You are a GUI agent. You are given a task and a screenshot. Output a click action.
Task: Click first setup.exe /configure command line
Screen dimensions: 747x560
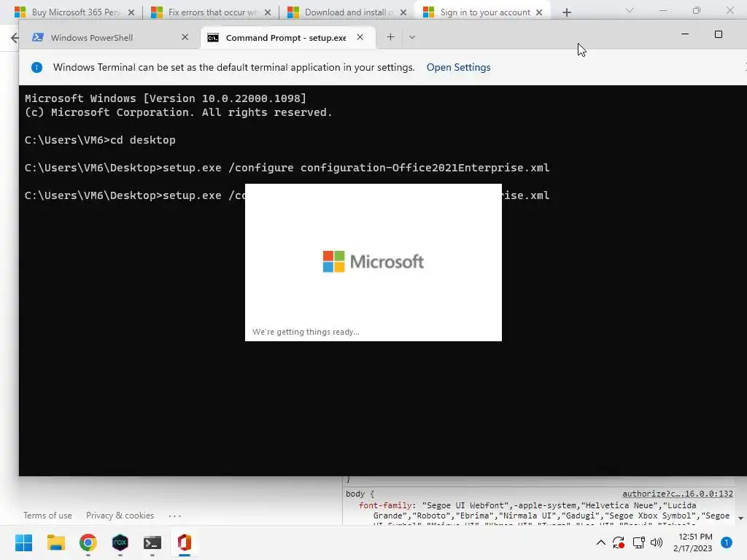click(x=287, y=168)
